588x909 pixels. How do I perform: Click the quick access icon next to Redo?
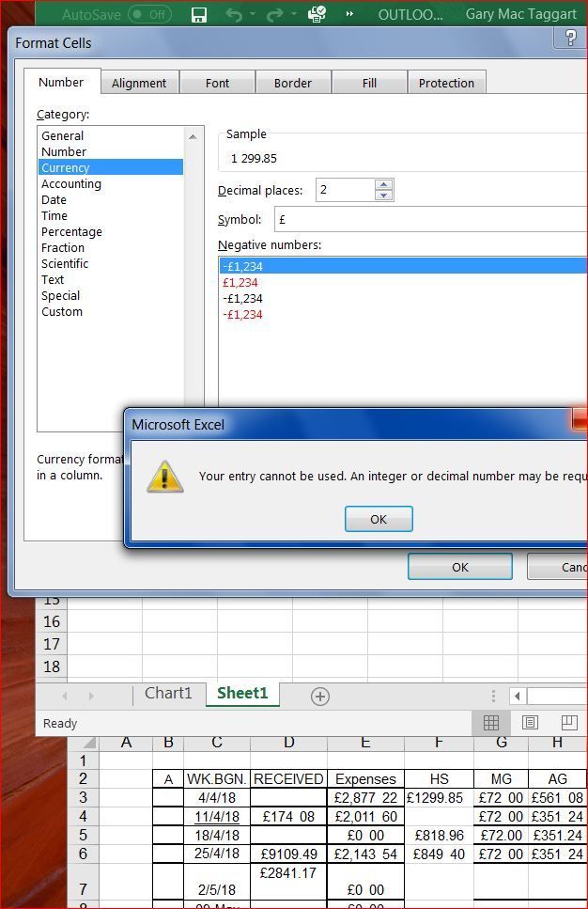click(317, 14)
